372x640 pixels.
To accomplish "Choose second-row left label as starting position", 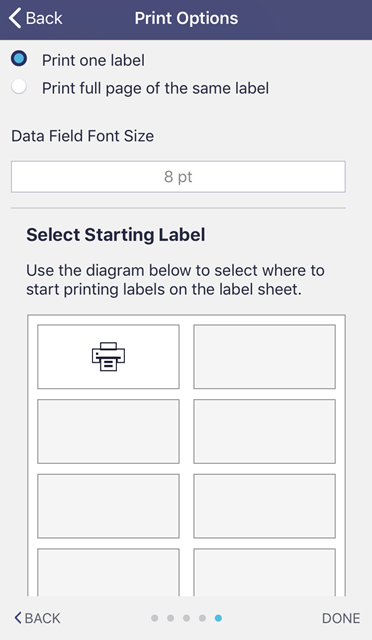I will click(x=108, y=431).
